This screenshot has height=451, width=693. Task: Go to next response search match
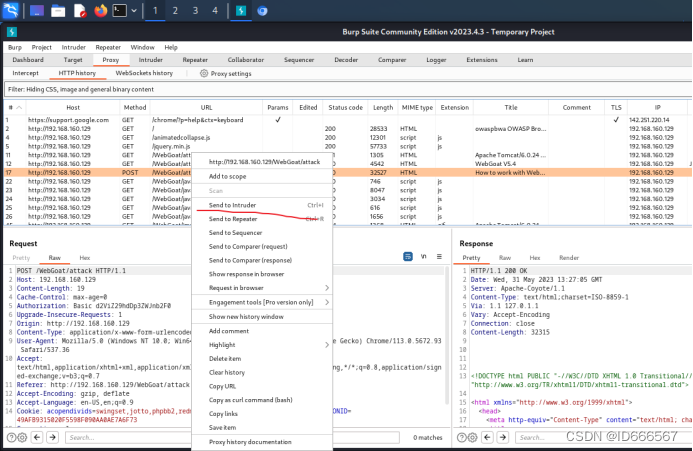(x=503, y=438)
